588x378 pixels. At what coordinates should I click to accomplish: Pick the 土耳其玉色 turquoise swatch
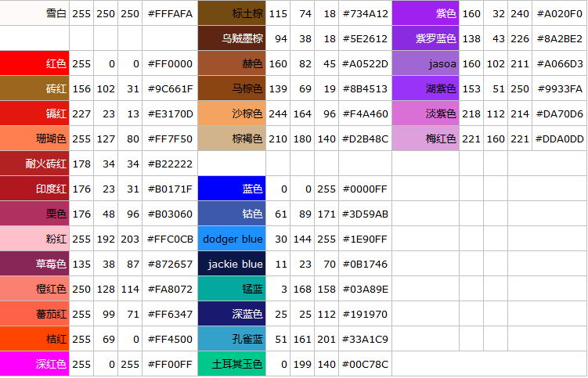(x=232, y=364)
